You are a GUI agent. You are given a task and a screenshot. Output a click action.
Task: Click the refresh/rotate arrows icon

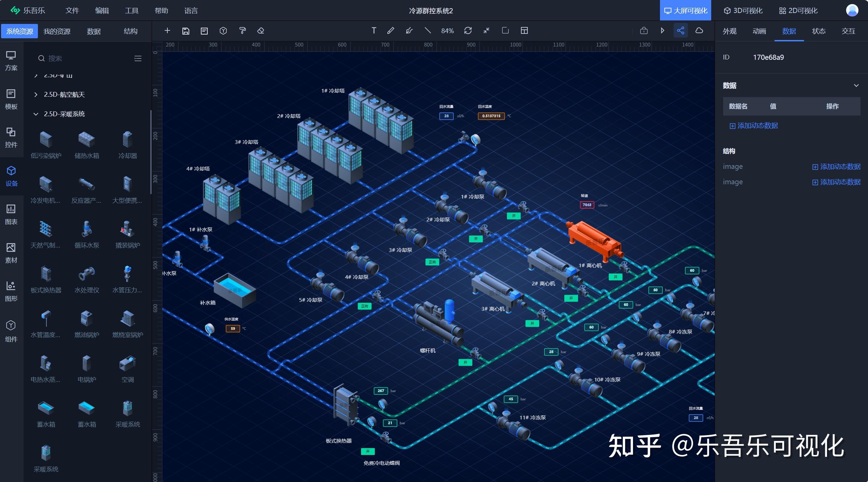468,31
